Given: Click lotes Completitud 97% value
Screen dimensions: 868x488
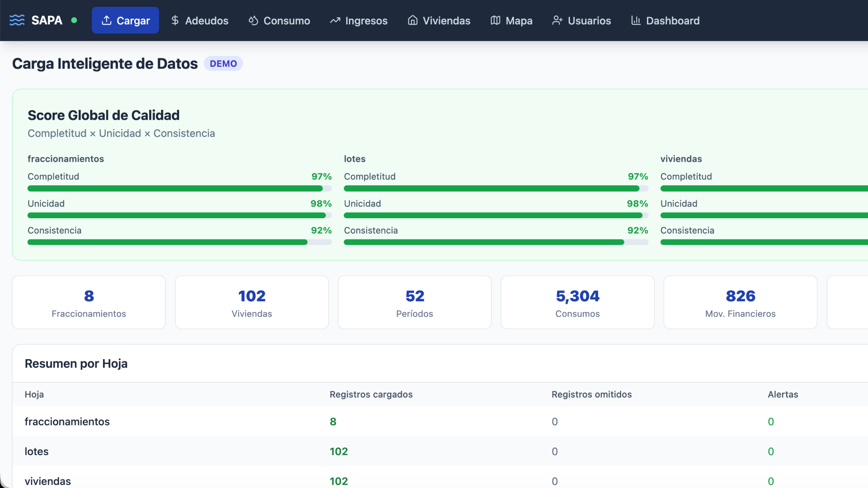Looking at the screenshot, I should pos(638,177).
